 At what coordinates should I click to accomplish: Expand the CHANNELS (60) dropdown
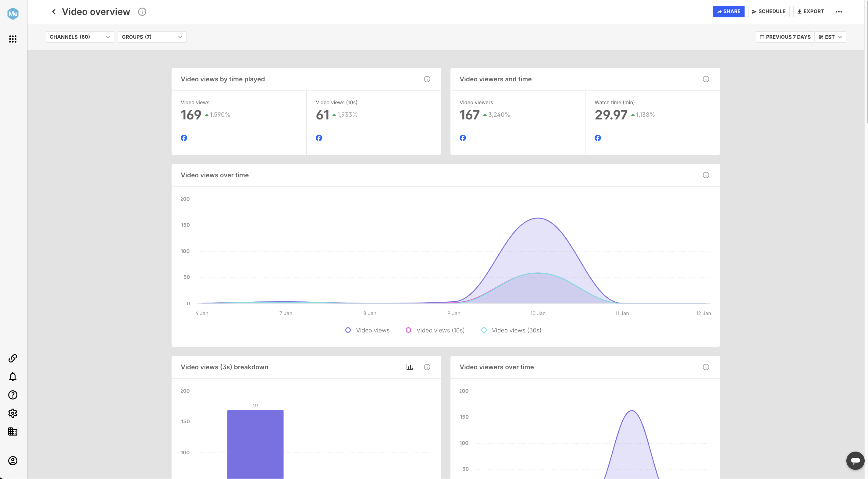point(80,37)
